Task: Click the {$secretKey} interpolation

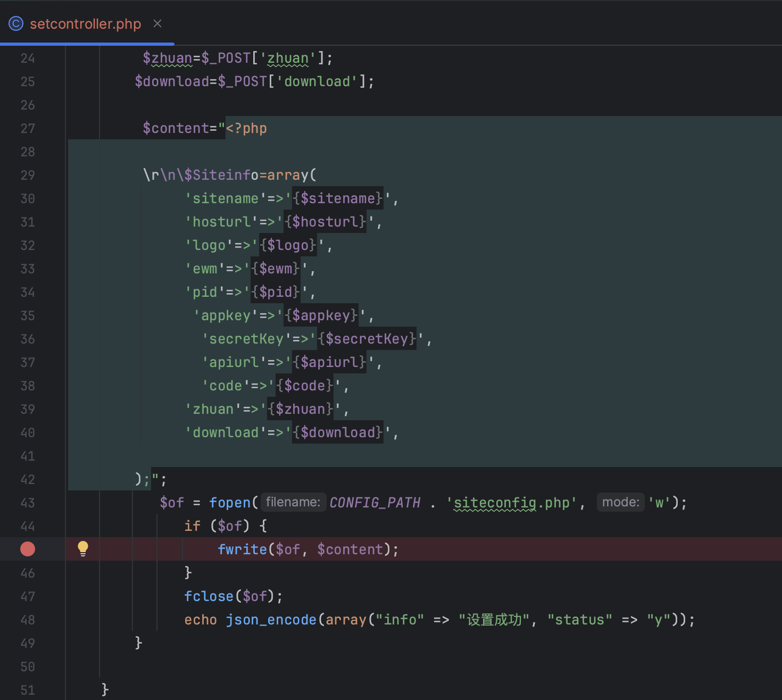Action: point(367,339)
